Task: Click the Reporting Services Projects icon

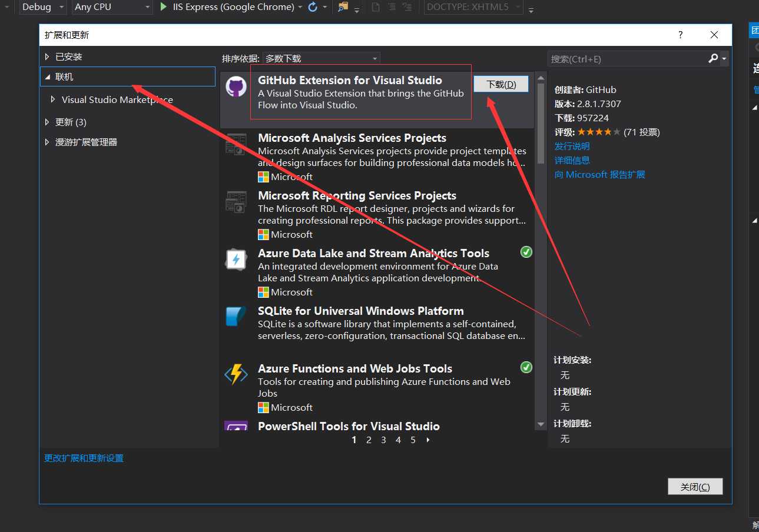Action: tap(236, 202)
